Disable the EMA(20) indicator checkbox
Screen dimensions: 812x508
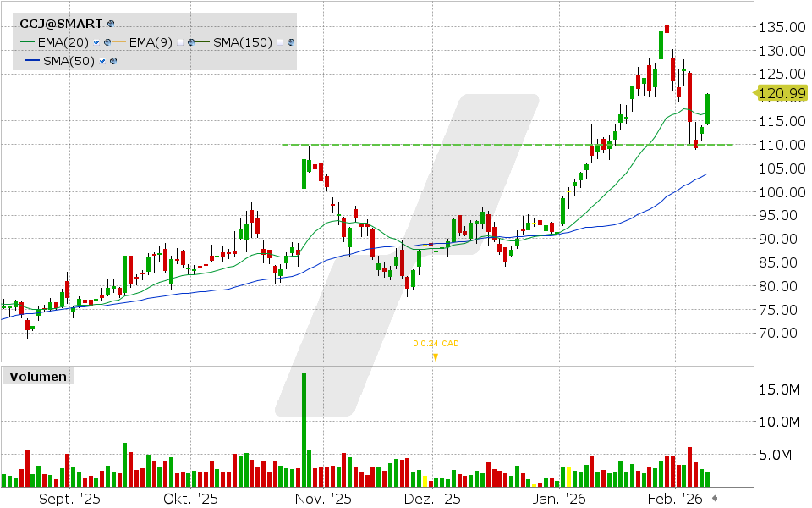point(96,42)
